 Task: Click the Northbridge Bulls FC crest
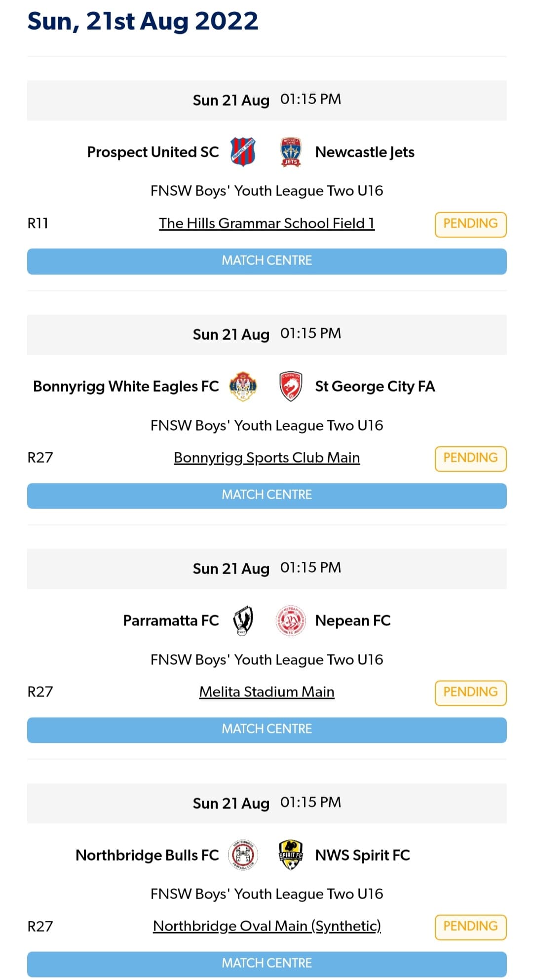click(x=243, y=855)
